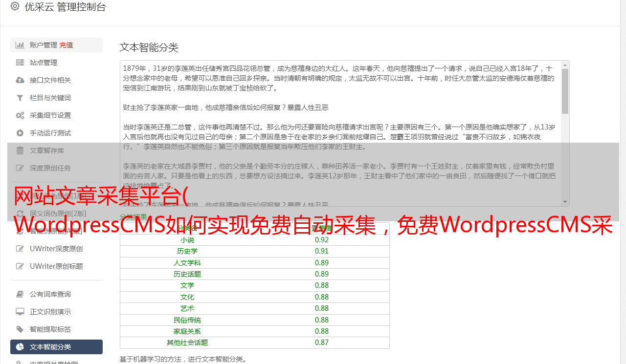626x364 pixels.
Task: Click the pencil icon beside UWriter深度原创
Action: tap(20, 249)
